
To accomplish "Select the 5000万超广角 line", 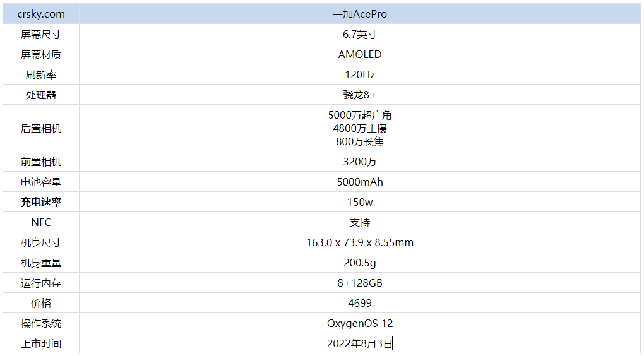I will click(360, 115).
